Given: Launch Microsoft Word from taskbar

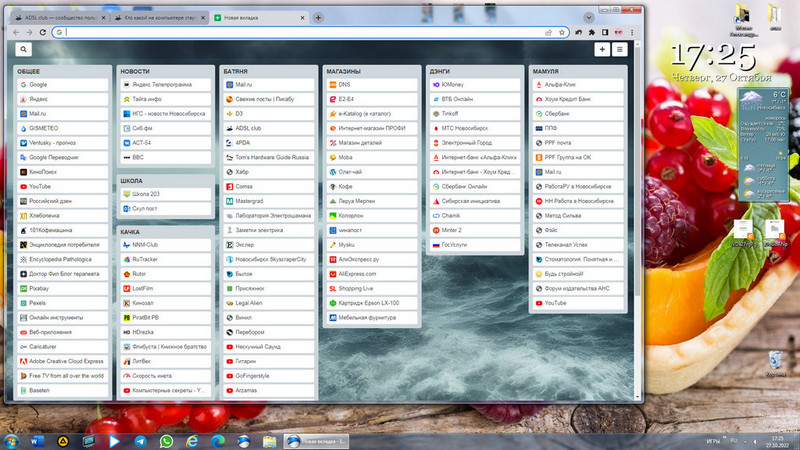Looking at the screenshot, I should click(37, 441).
